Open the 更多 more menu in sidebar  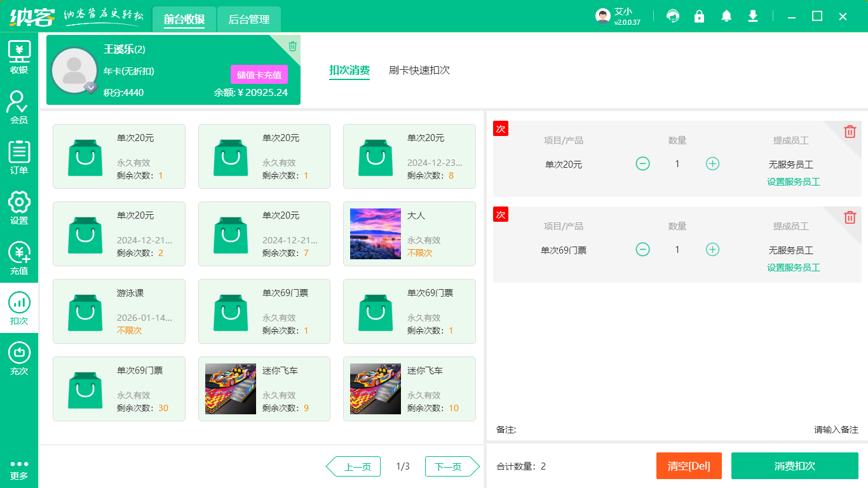coord(19,469)
